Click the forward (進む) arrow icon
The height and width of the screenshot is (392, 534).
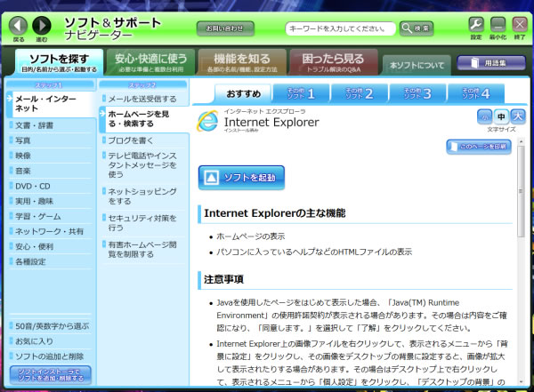click(x=42, y=26)
